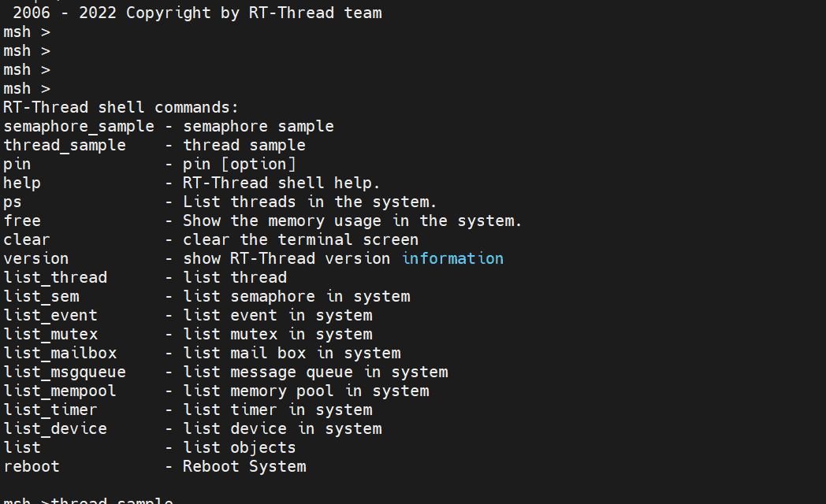This screenshot has height=504, width=826.
Task: Click the clear command name
Action: [x=27, y=239]
